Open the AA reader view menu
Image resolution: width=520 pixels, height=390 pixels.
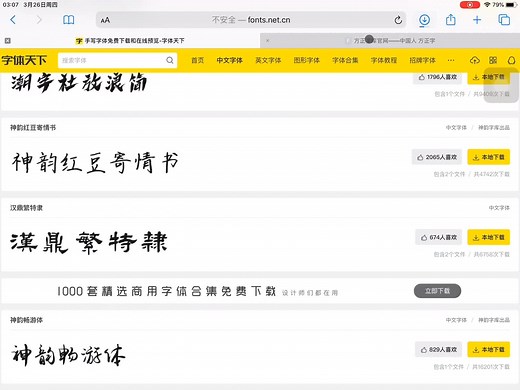point(105,20)
